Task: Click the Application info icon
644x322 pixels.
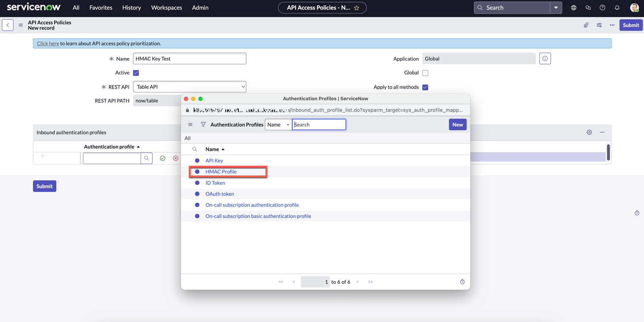Action: 545,59
